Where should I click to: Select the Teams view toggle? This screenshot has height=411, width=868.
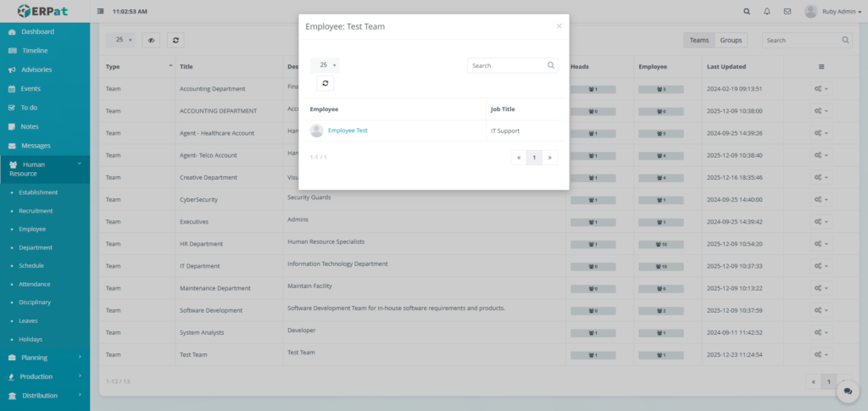pyautogui.click(x=699, y=40)
